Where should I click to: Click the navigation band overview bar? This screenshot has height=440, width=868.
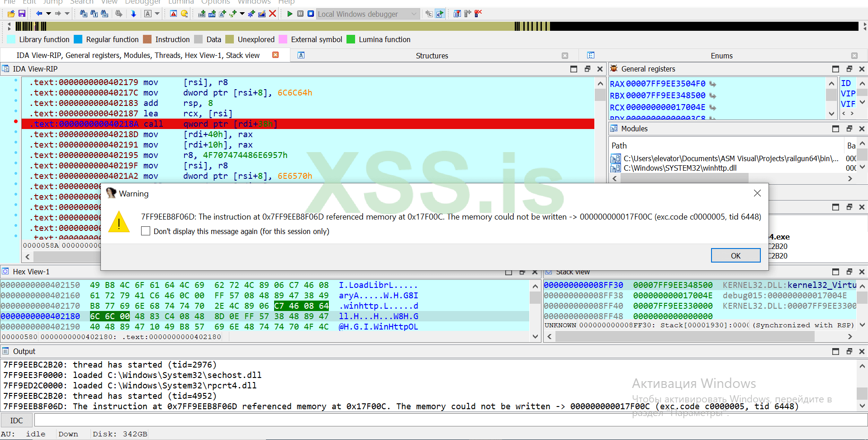click(436, 26)
